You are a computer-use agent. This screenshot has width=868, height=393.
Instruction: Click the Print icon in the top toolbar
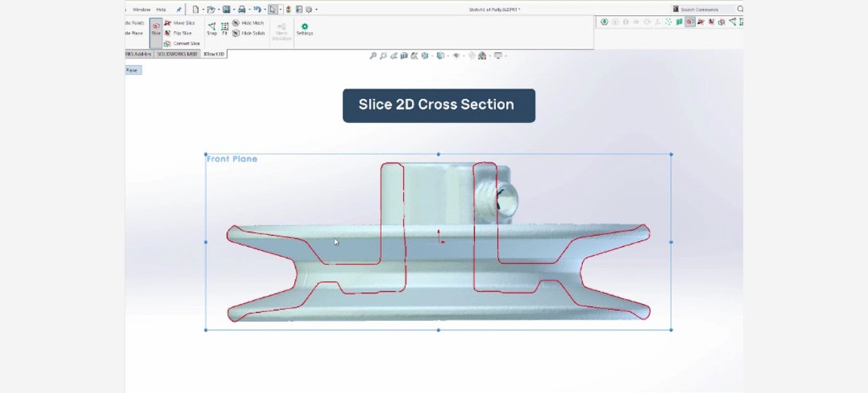coord(241,10)
